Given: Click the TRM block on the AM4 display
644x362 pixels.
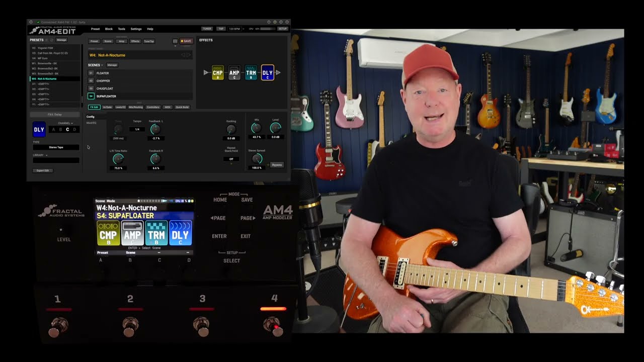Looking at the screenshot, I should 156,233.
